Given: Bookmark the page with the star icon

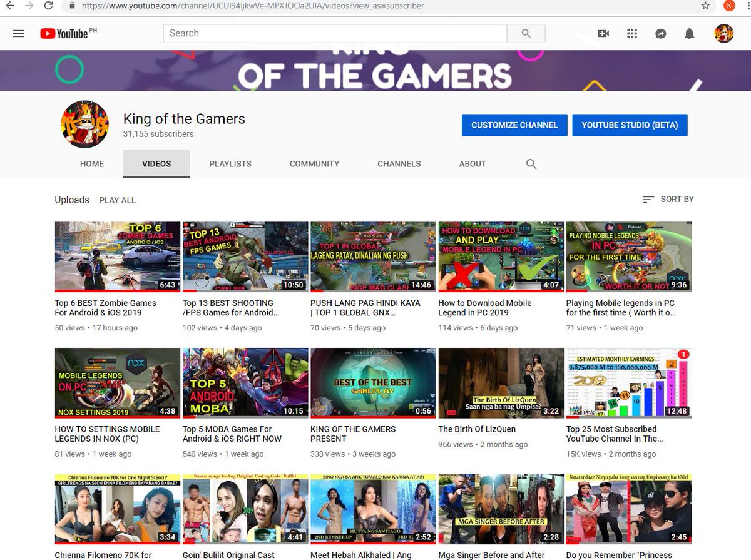Looking at the screenshot, I should pyautogui.click(x=706, y=6).
